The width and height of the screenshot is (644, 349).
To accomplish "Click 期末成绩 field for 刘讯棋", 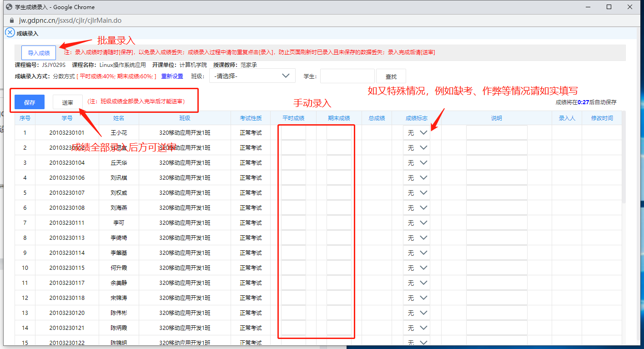I will [339, 178].
